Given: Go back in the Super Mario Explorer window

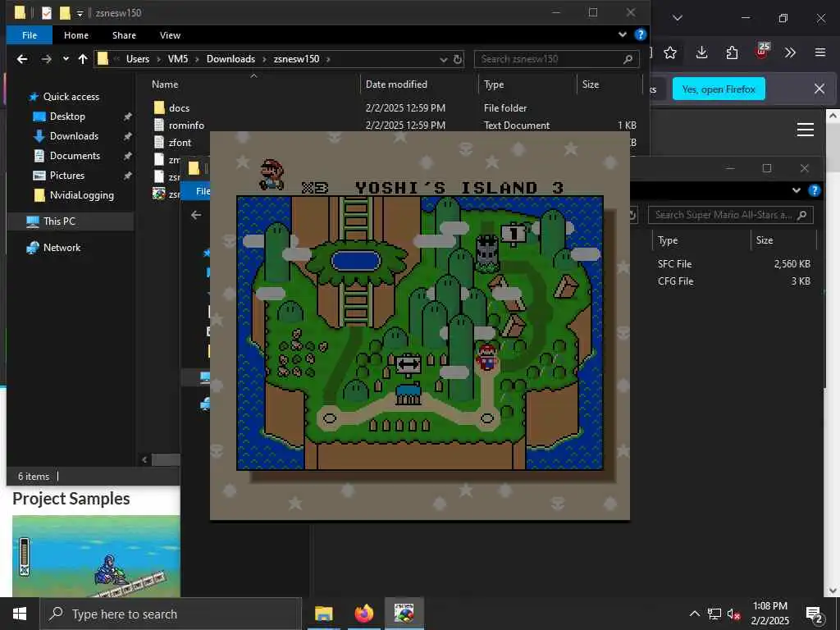Looking at the screenshot, I should tap(196, 215).
